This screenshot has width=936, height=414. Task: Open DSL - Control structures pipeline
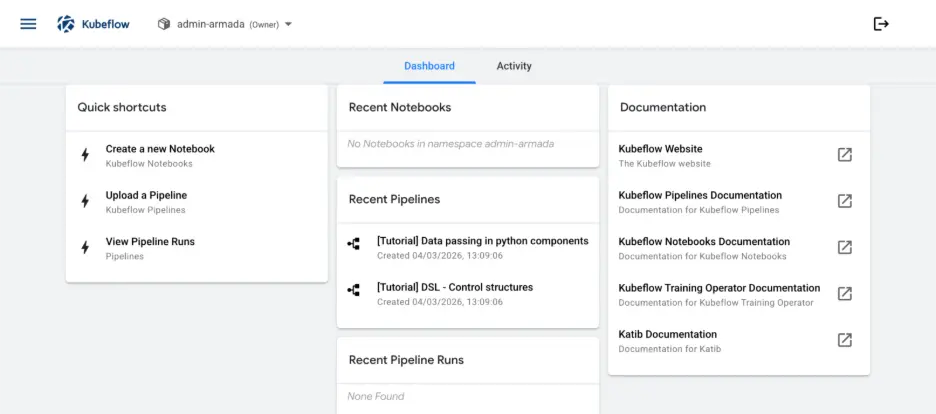click(x=455, y=288)
